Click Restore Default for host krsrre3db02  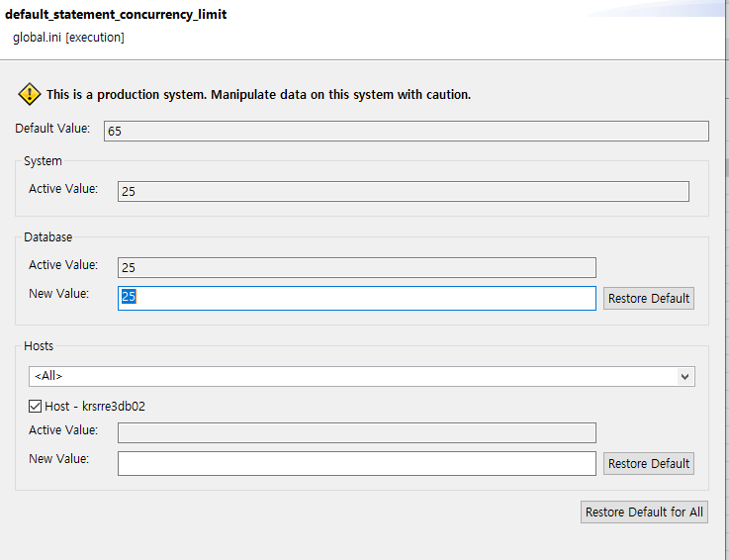(649, 464)
